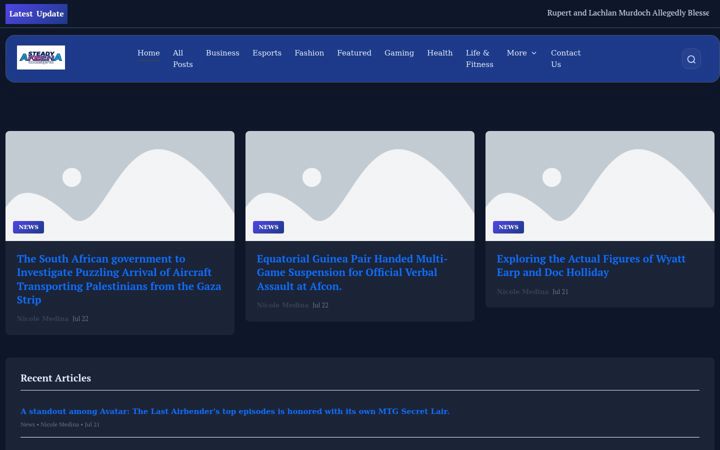720x450 pixels.
Task: Click NEWS tag on South African article
Action: click(28, 227)
